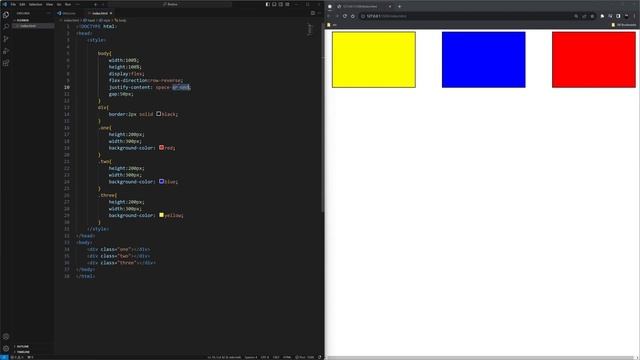
Task: Open the Source Control view
Action: point(6,39)
